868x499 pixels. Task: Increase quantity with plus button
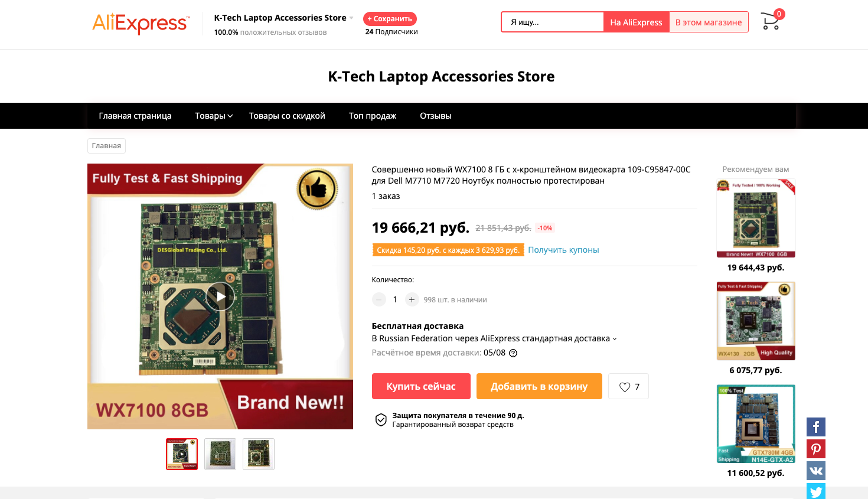[x=412, y=299]
